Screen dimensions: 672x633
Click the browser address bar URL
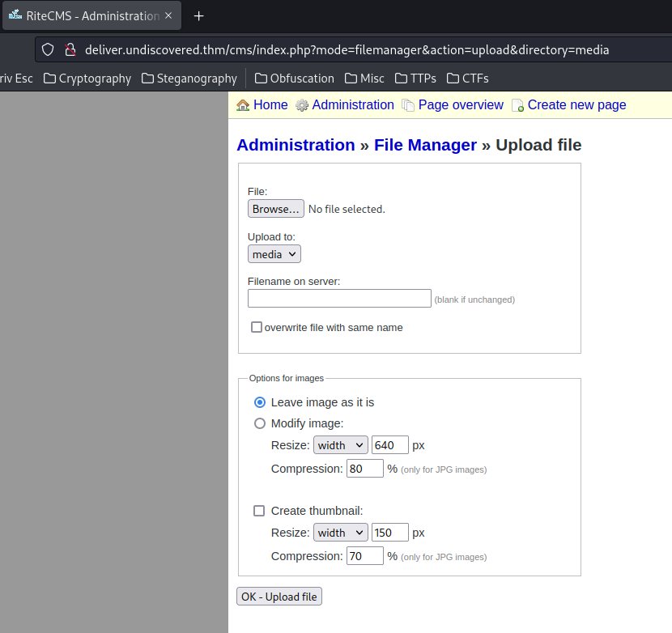coord(347,49)
